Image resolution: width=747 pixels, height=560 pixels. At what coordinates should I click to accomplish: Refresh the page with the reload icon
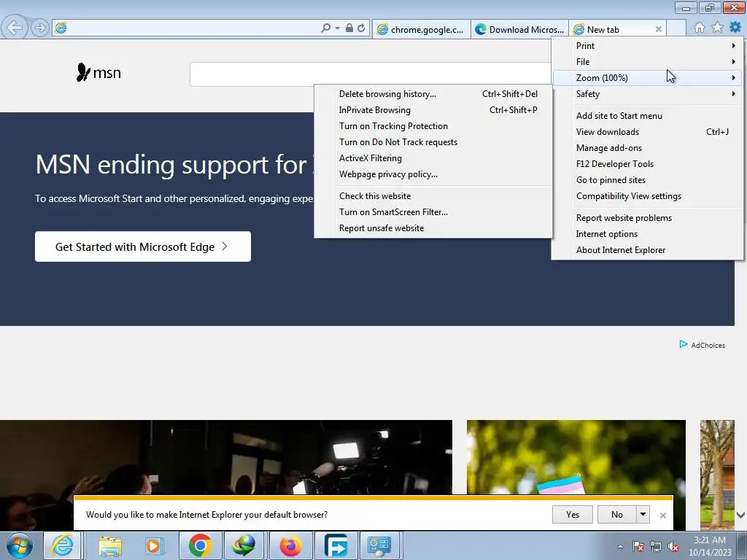(361, 28)
